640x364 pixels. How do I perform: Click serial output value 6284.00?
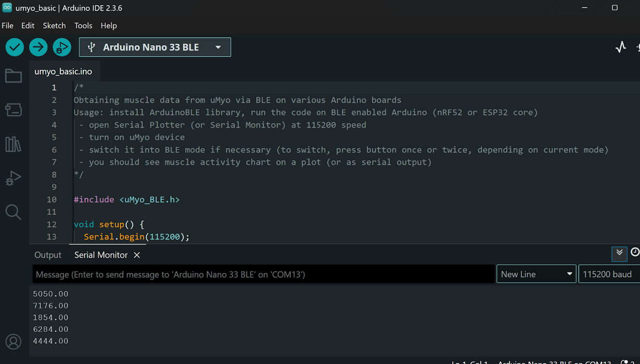[50, 329]
